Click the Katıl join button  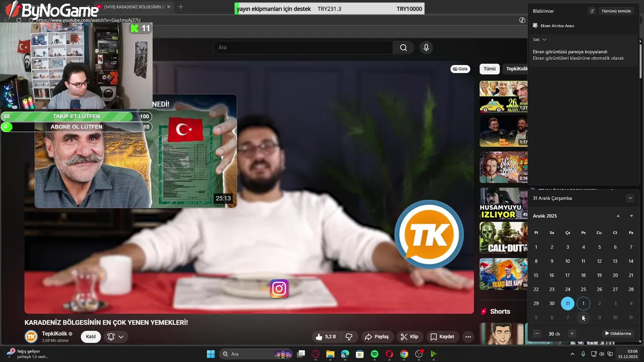click(x=91, y=337)
